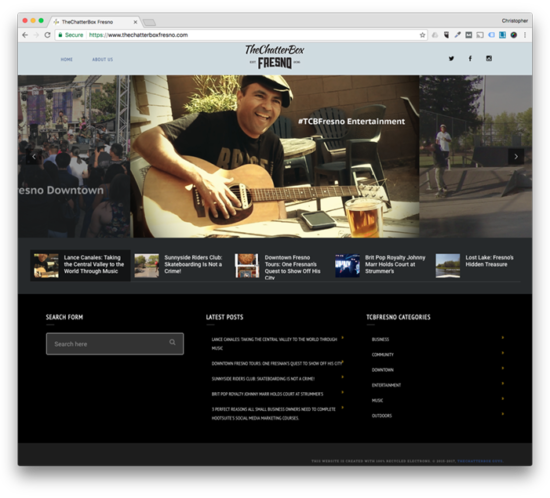
Task: Open the Twitter icon in the site header
Action: click(451, 59)
